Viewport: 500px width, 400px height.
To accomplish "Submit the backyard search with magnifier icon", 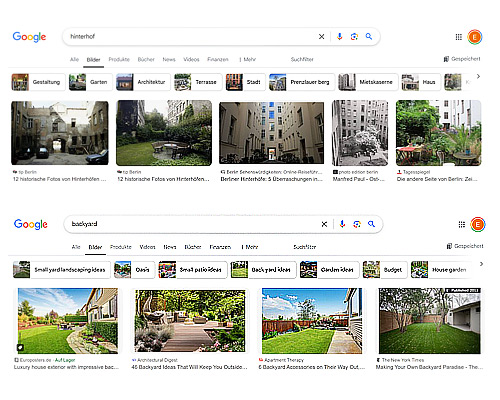I will pyautogui.click(x=371, y=224).
